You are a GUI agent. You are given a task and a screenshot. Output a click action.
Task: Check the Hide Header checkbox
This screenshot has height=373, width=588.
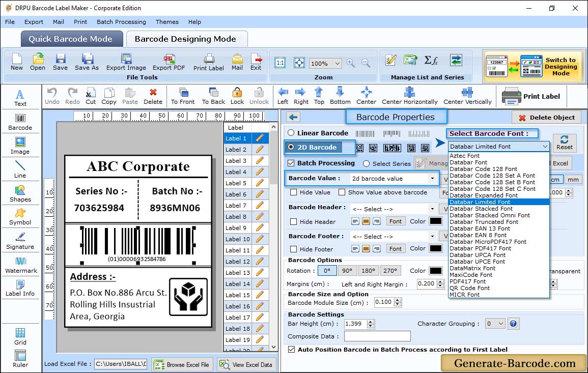coord(294,222)
